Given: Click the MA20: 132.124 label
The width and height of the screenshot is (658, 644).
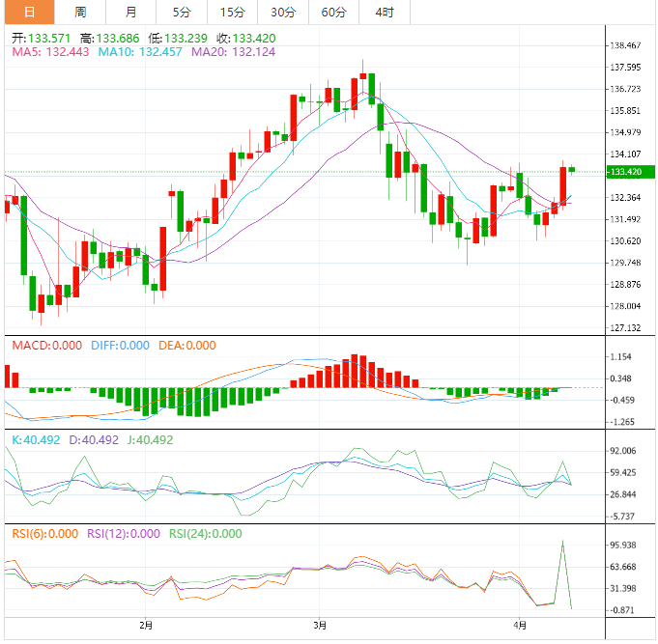Looking at the screenshot, I should pyautogui.click(x=233, y=52).
